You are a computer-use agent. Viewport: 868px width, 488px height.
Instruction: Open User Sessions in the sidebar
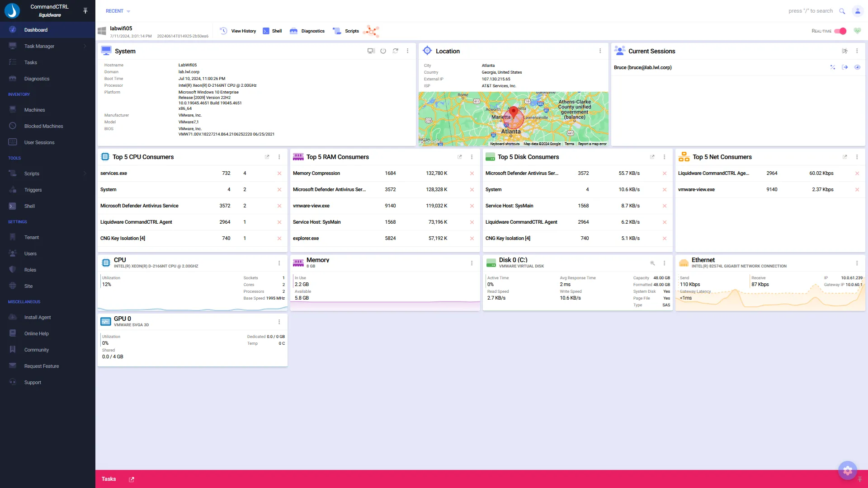(47, 142)
